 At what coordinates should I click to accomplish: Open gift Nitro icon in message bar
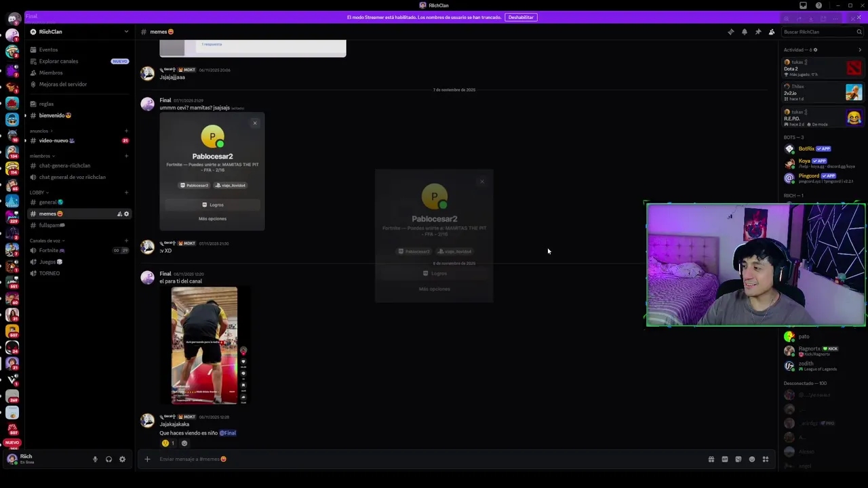(x=711, y=460)
